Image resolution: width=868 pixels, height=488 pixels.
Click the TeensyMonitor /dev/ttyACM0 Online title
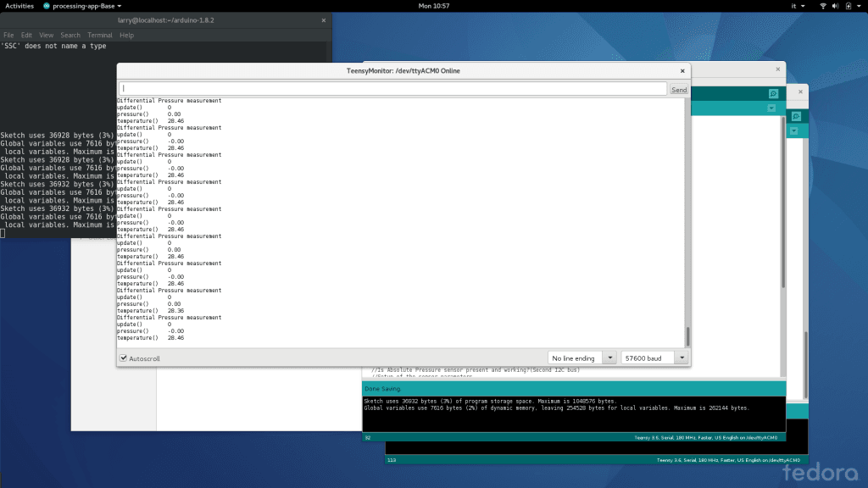tap(403, 71)
